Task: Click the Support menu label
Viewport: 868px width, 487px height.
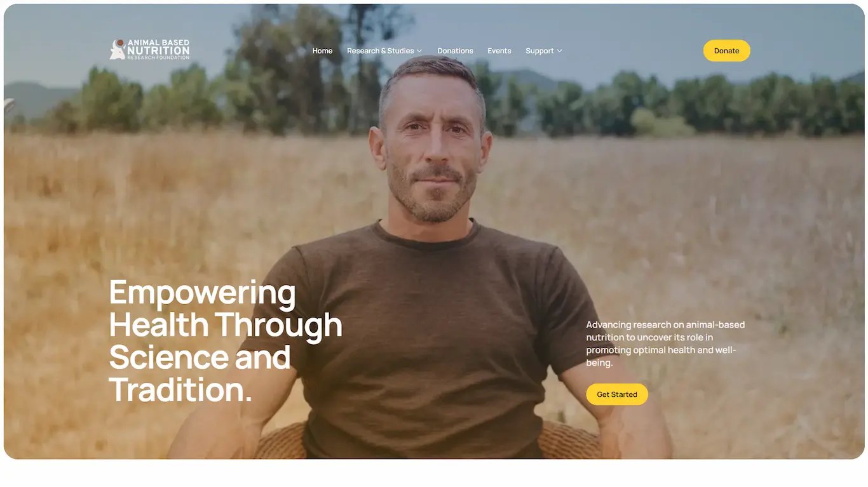Action: (x=539, y=51)
